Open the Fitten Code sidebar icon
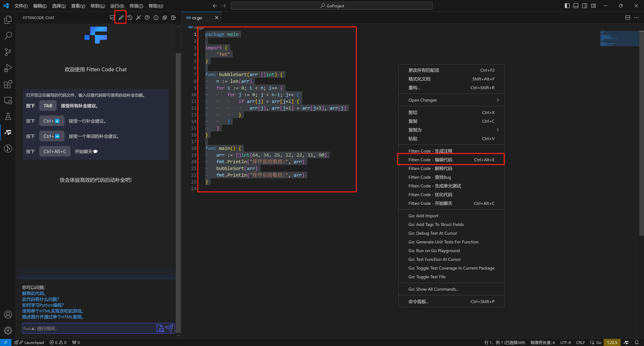644x346 pixels. [x=8, y=132]
